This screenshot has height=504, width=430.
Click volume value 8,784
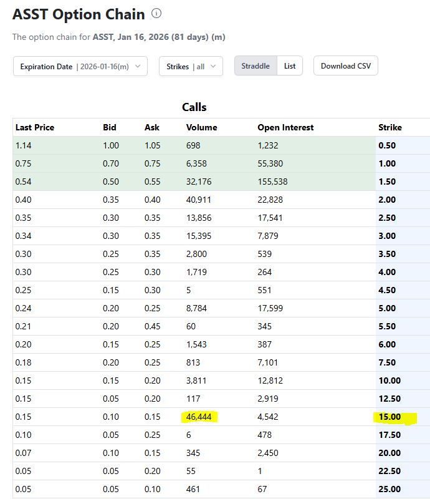click(x=196, y=308)
